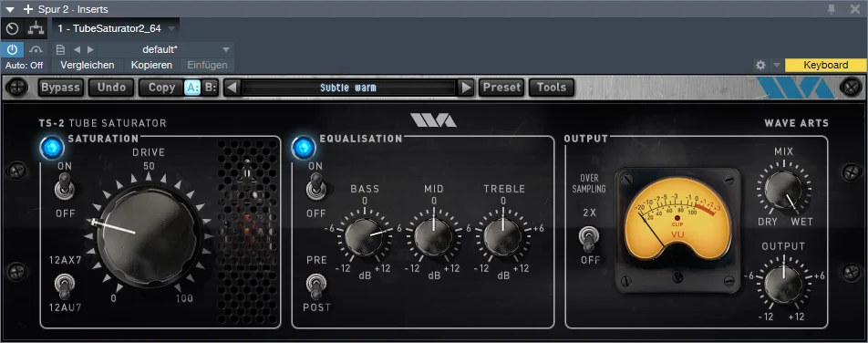Toggle the Equalisation ON/OFF switch
Viewport: 868px width, 343px height.
(x=315, y=187)
